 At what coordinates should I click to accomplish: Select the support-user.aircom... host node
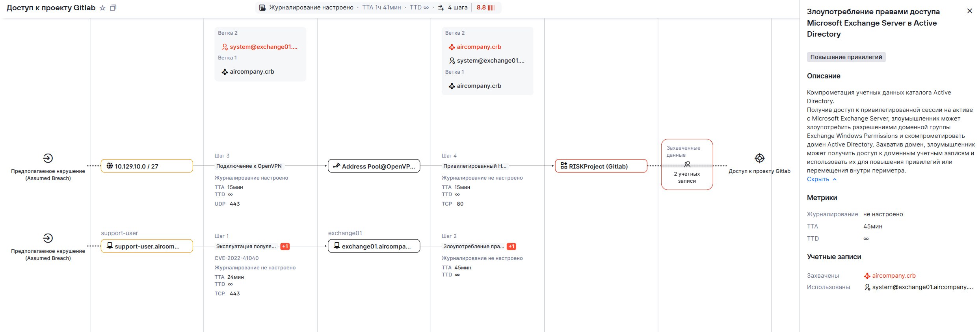click(147, 246)
